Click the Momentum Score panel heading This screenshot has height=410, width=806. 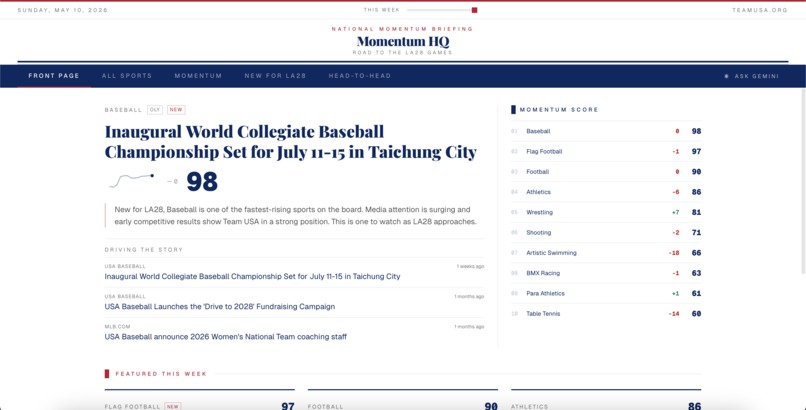coord(559,110)
